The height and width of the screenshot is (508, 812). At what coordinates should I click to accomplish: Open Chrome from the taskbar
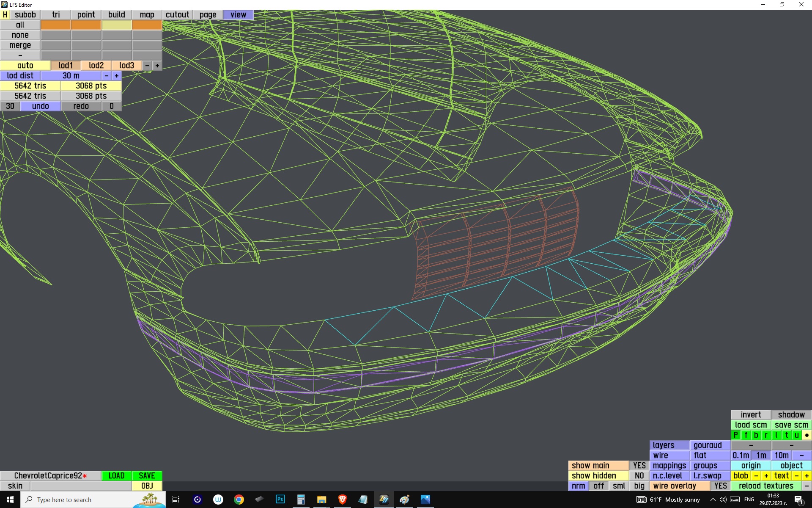coord(239,500)
